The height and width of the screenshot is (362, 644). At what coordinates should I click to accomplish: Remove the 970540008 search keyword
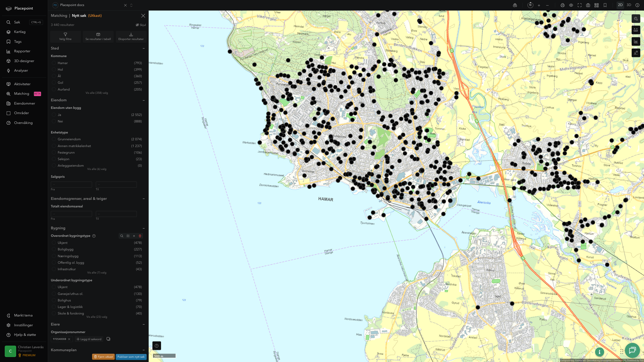(x=69, y=339)
